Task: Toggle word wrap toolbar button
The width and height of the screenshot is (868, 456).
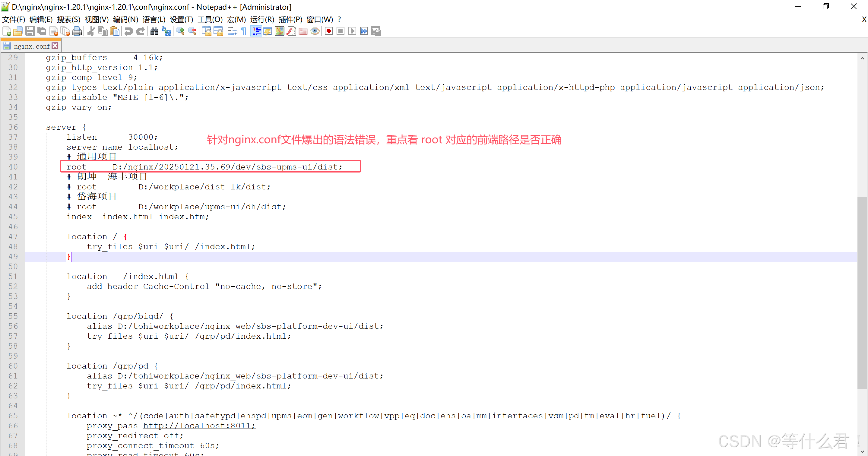Action: tap(232, 31)
